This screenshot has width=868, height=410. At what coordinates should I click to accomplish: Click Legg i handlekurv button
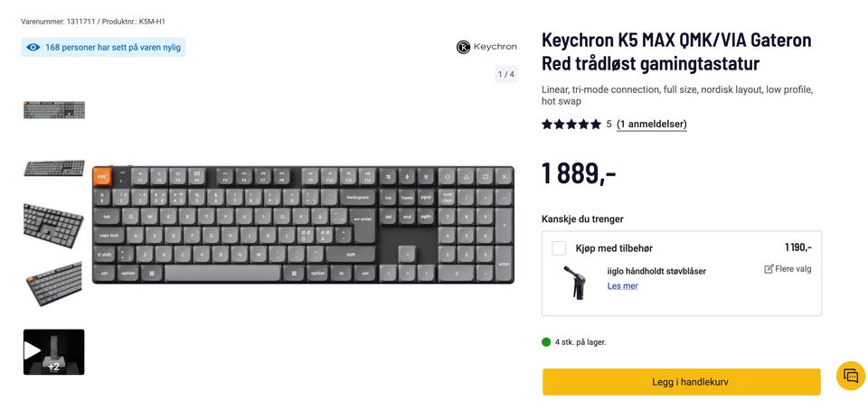click(x=681, y=382)
